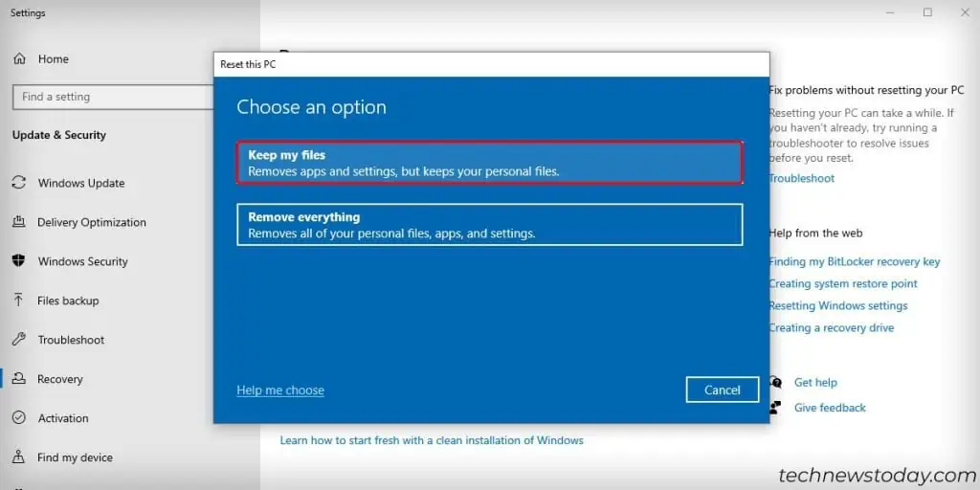Click the Choose an option heading
This screenshot has width=980, height=490.
point(311,107)
